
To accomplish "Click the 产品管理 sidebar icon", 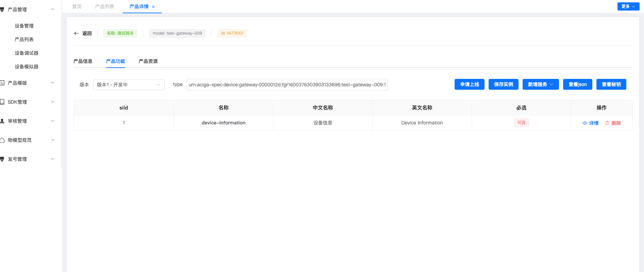I will tap(2, 10).
